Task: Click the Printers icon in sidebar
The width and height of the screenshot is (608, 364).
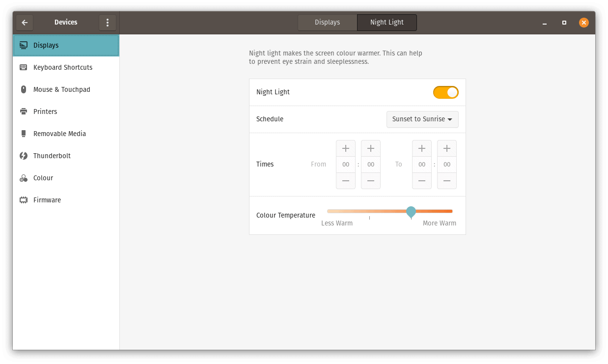Action: pyautogui.click(x=23, y=112)
